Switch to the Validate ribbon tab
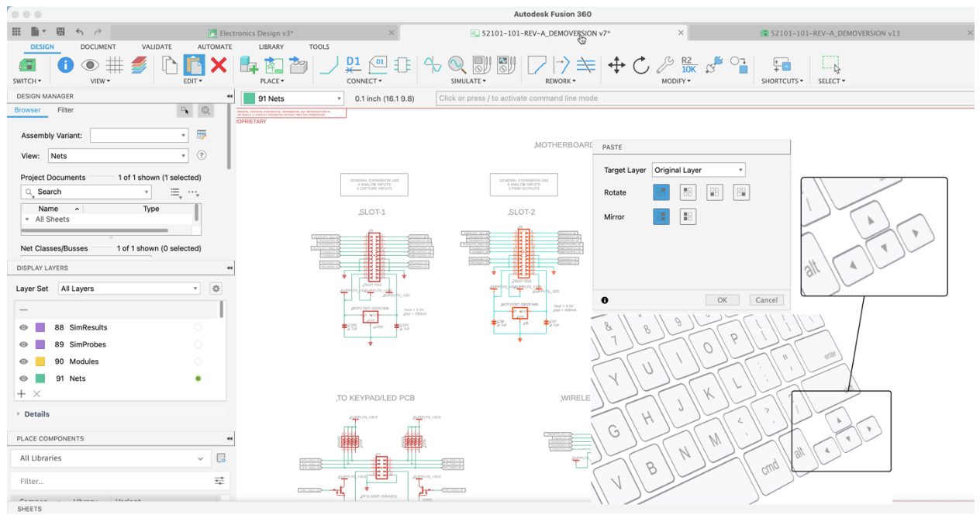 click(x=157, y=47)
